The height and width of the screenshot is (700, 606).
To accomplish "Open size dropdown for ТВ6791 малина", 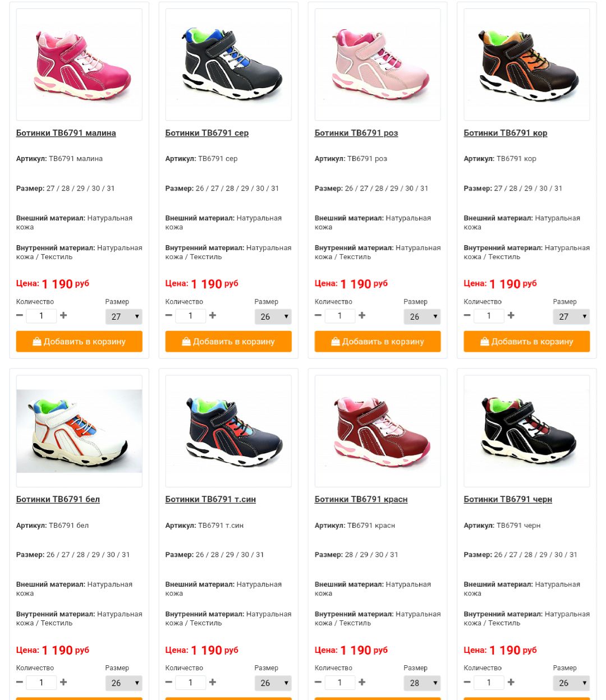I will click(124, 316).
